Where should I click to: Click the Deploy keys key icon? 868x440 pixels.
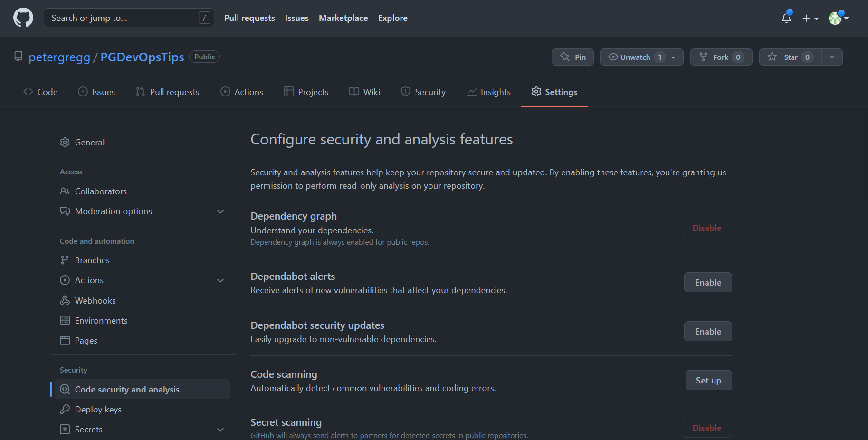click(65, 409)
